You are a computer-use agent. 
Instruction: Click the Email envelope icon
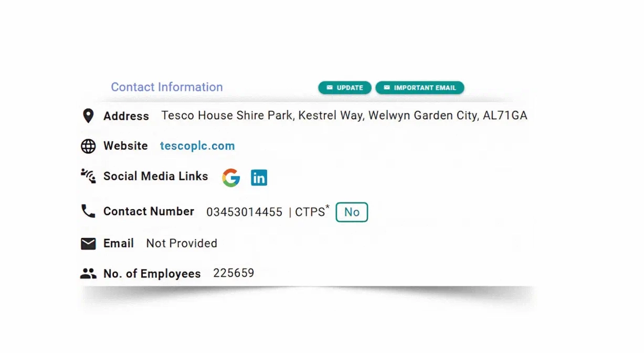88,244
